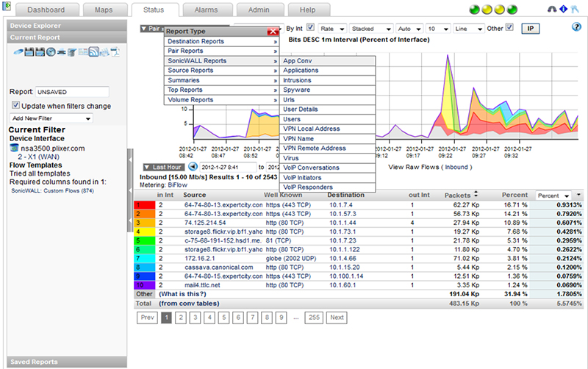Open View Raw Flows (Inbound) link
Image resolution: width=588 pixels, height=369 pixels.
click(x=430, y=168)
